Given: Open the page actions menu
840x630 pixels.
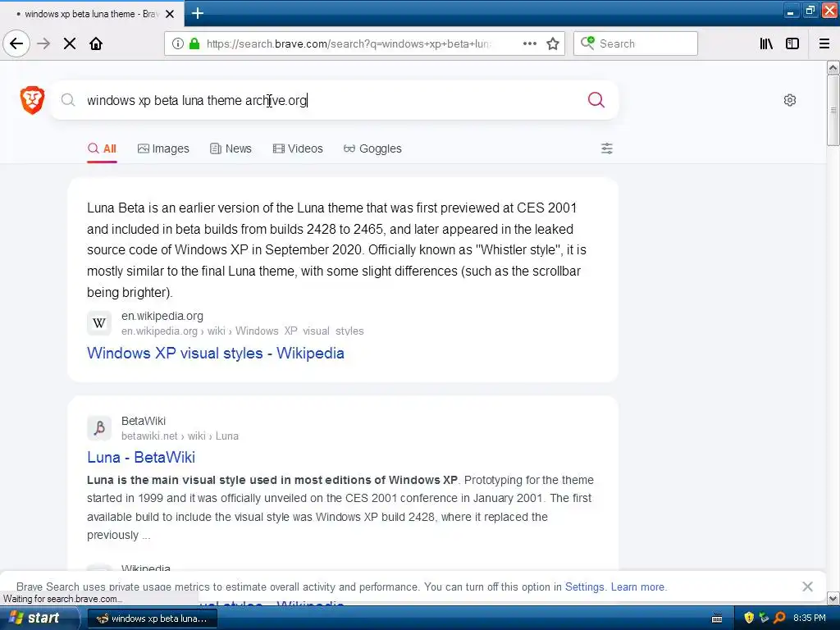Looking at the screenshot, I should (x=529, y=43).
